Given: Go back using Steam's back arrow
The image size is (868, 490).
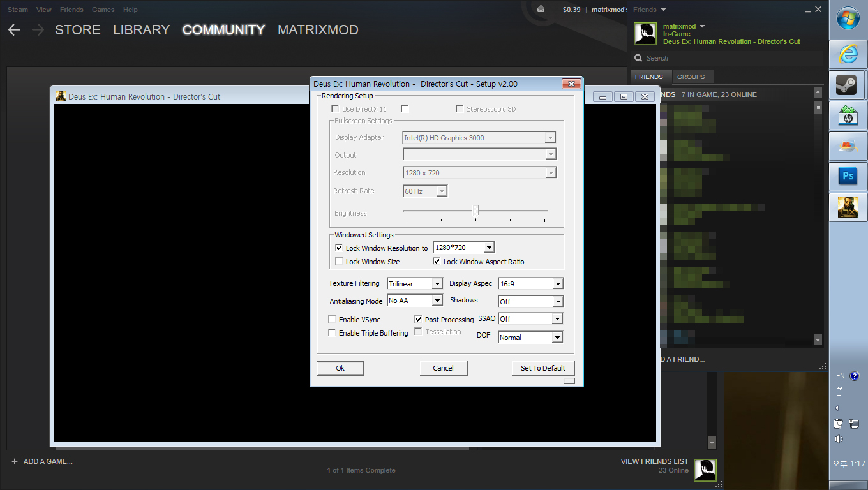Looking at the screenshot, I should coord(14,30).
